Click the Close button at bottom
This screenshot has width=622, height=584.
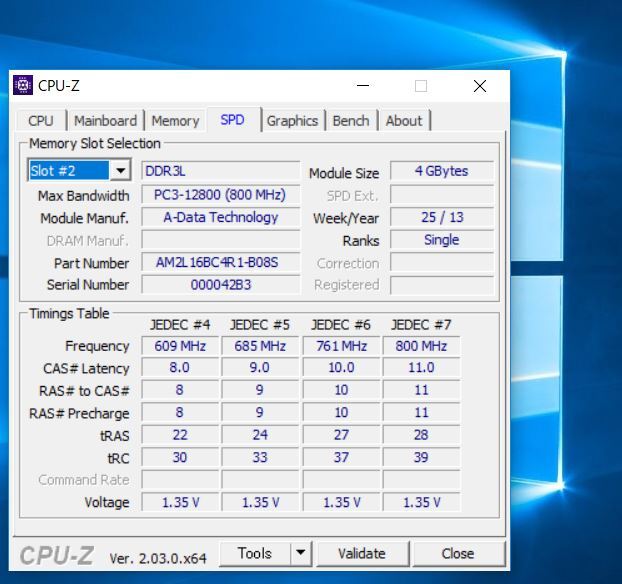(x=457, y=553)
